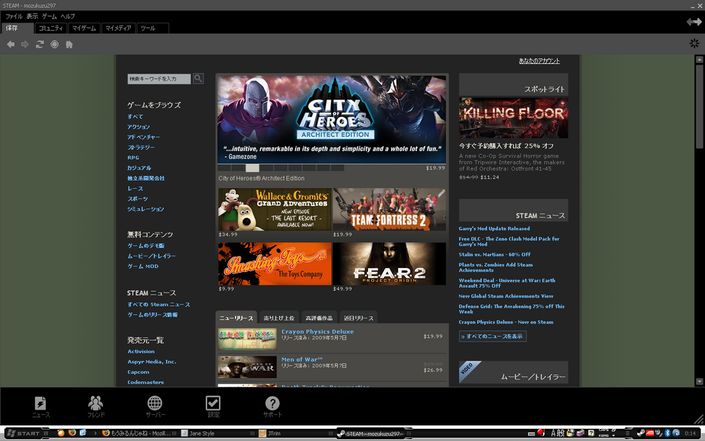Select the first carousel position indicator

224,168
